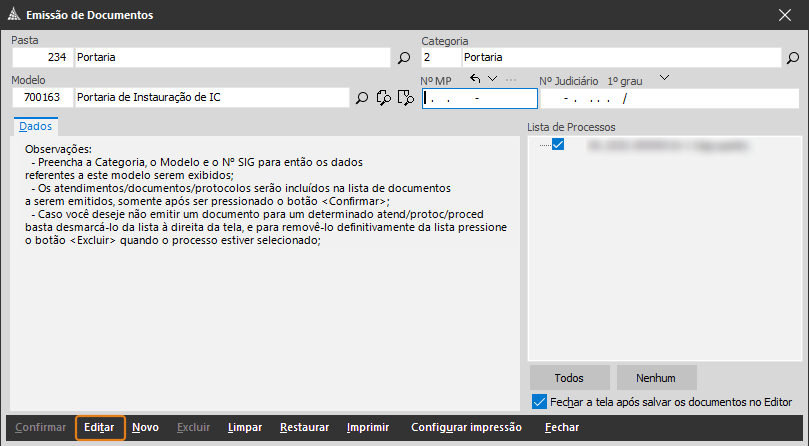Image resolution: width=809 pixels, height=446 pixels.
Task: Click Limpar to clear the form
Action: point(245,427)
